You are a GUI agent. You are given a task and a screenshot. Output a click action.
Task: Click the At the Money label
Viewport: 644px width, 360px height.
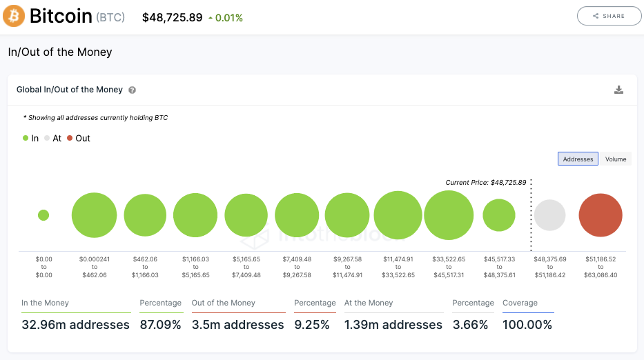pos(369,303)
